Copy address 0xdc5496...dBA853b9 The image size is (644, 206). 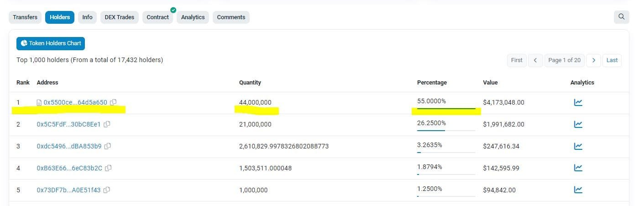tap(108, 146)
